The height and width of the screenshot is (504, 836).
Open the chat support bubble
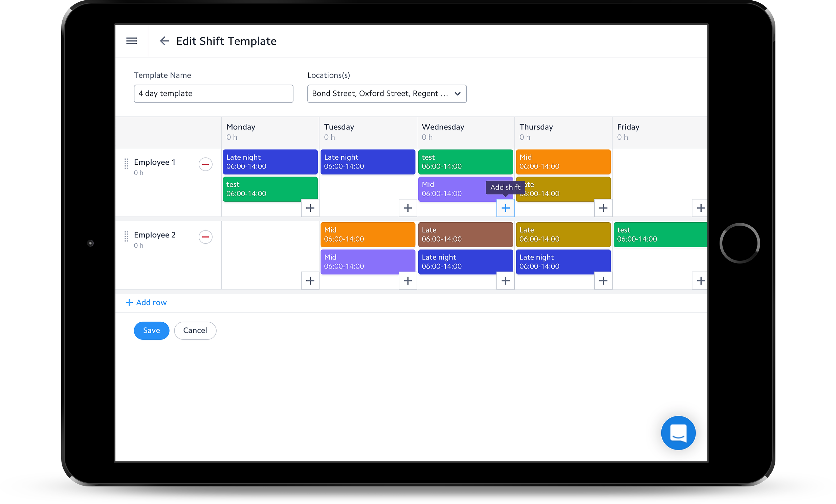pos(678,433)
